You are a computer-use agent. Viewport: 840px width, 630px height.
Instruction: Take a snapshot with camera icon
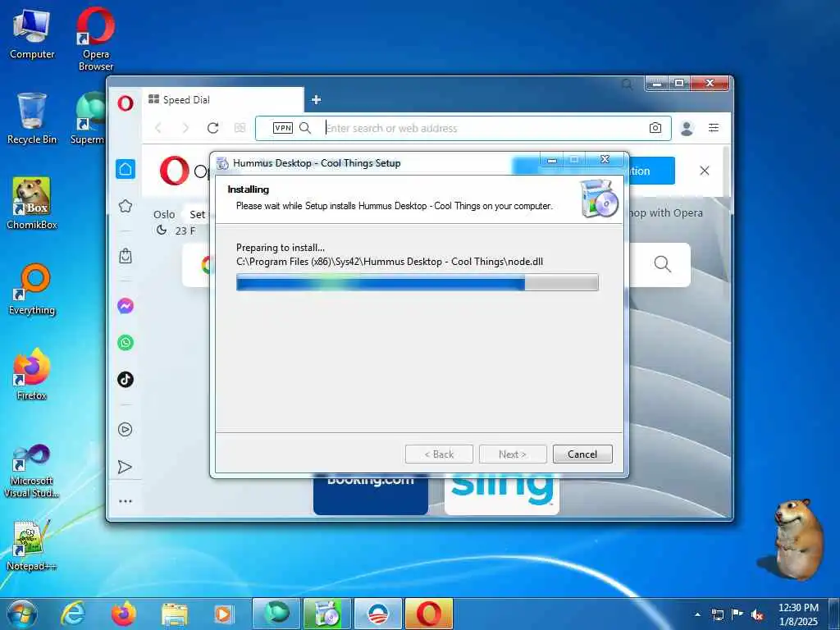point(655,128)
